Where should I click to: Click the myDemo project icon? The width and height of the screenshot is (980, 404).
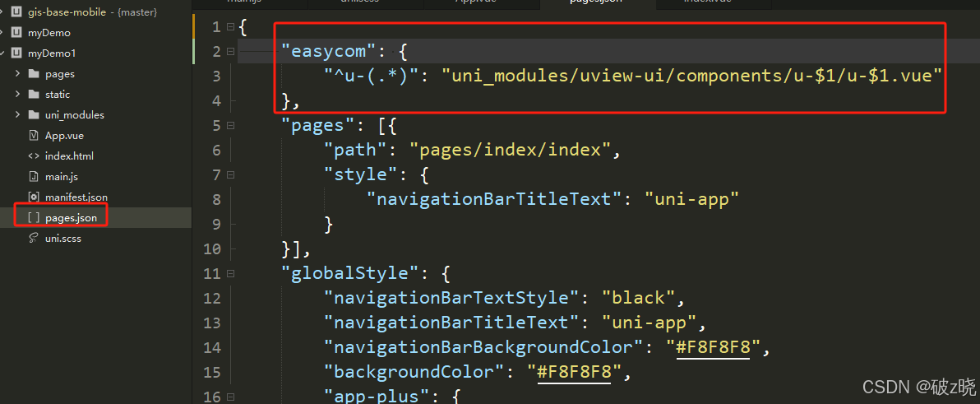click(17, 33)
